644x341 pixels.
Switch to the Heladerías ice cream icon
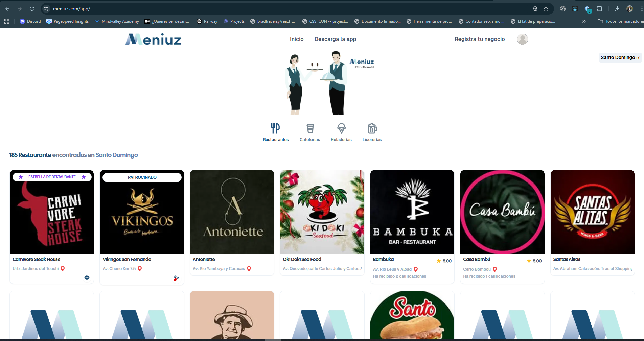pos(341,132)
